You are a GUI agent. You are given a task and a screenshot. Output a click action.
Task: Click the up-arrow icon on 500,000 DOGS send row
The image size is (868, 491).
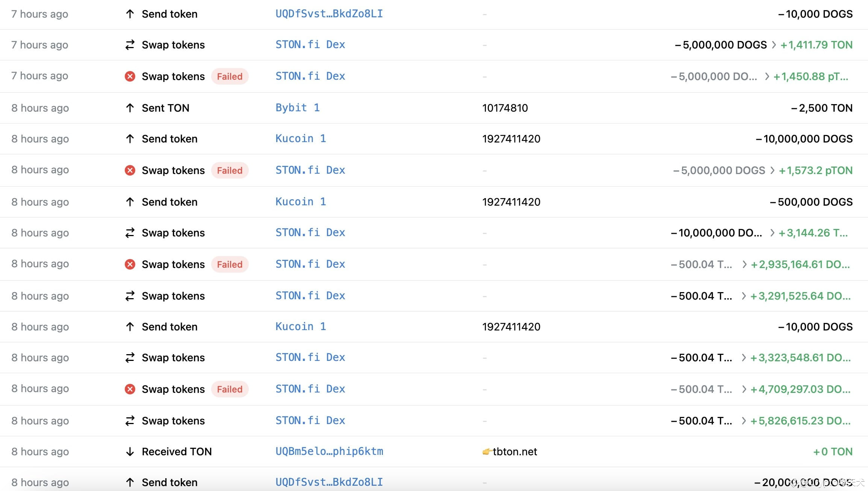[130, 202]
